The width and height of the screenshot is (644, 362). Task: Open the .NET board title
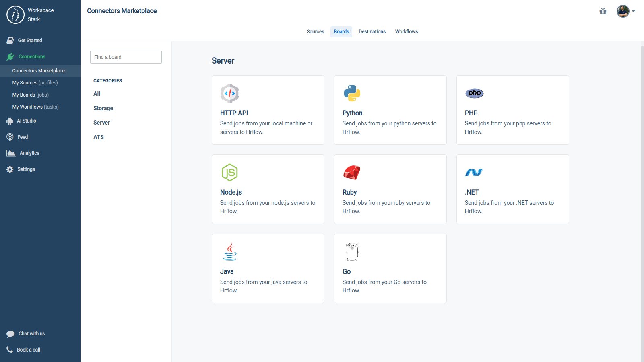pyautogui.click(x=472, y=193)
